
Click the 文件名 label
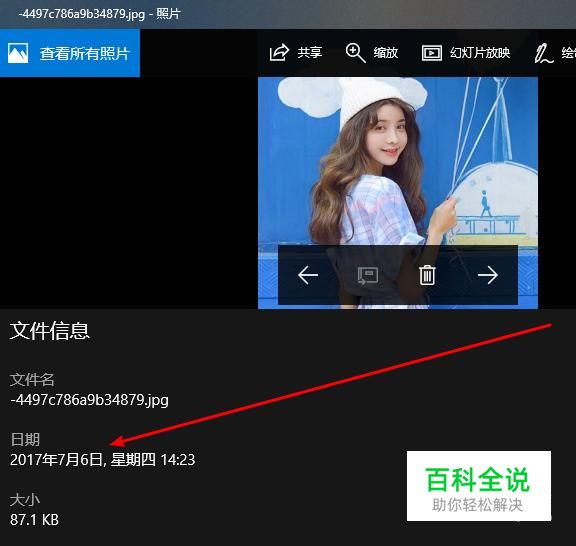pos(32,380)
